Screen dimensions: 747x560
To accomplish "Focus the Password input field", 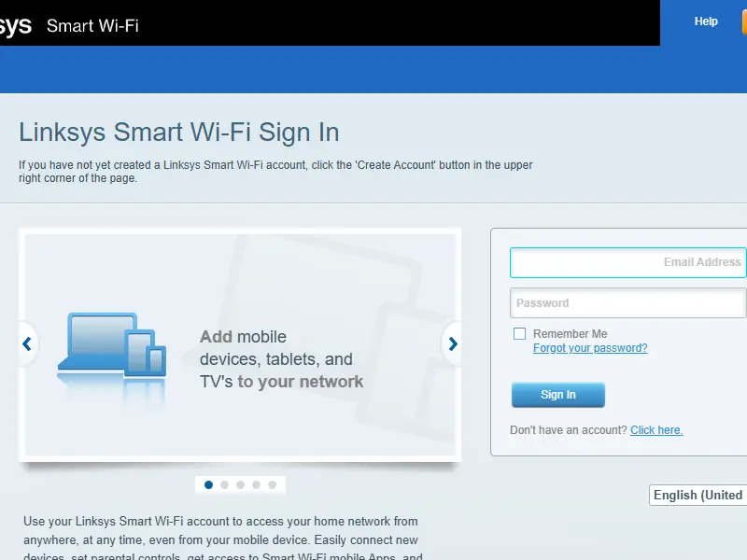I will coord(628,302).
